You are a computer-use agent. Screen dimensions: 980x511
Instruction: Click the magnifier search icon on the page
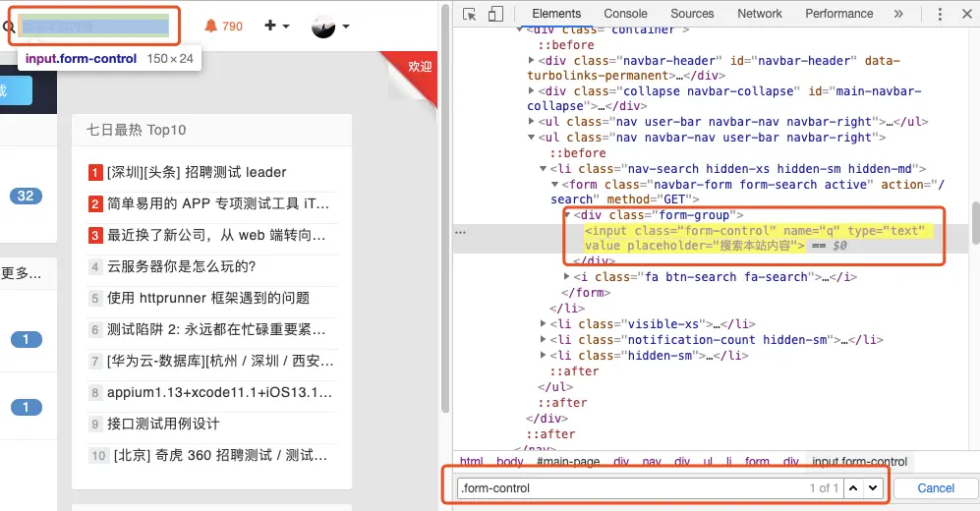click(8, 27)
